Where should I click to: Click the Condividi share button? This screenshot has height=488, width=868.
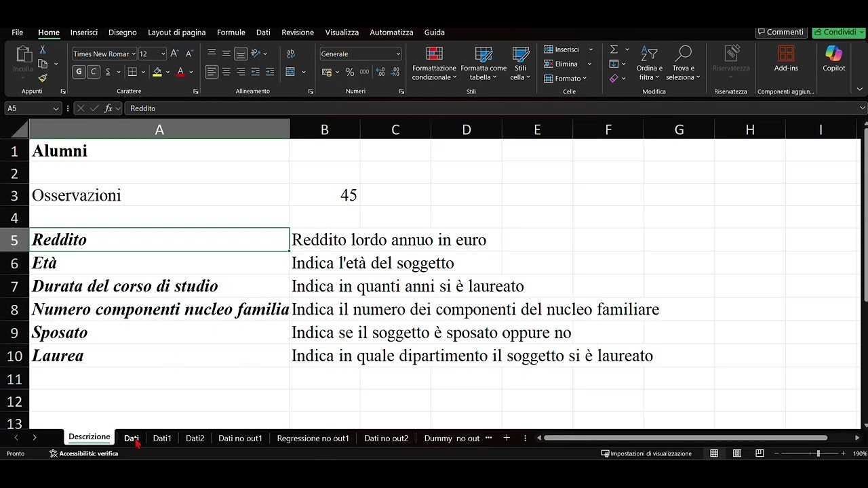tap(838, 32)
